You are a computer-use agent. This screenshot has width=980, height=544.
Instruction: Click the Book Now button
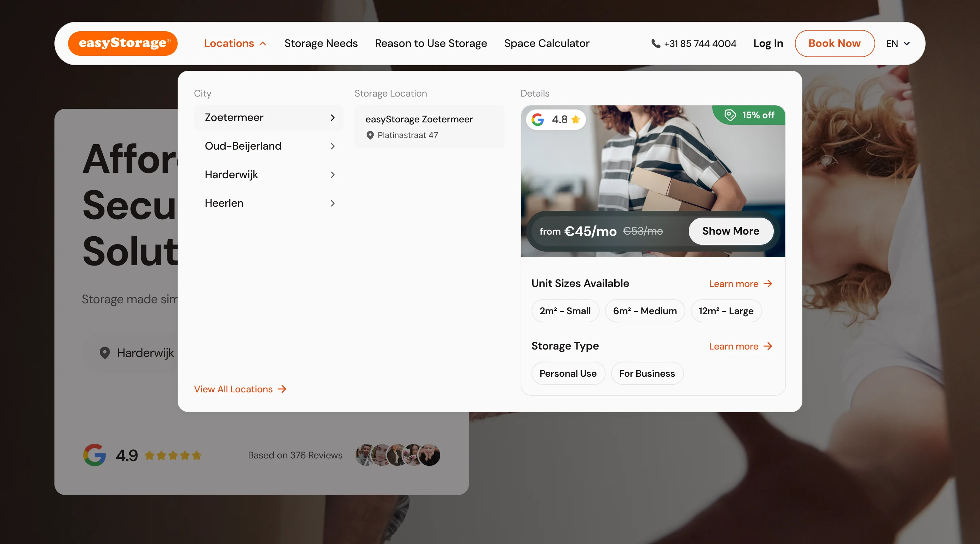(x=834, y=43)
